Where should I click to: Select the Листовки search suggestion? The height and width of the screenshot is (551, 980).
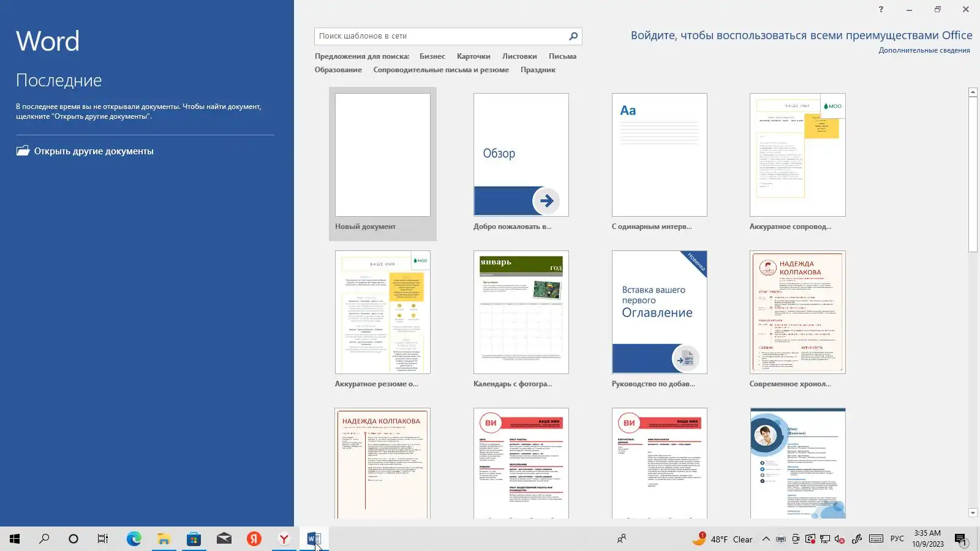[x=519, y=56]
